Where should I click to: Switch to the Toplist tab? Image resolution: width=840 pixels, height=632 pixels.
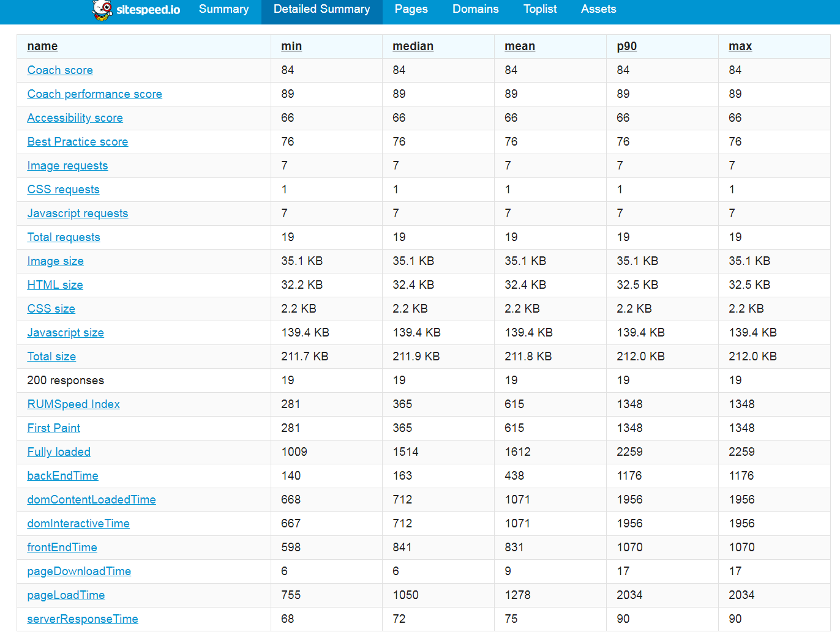pos(540,9)
